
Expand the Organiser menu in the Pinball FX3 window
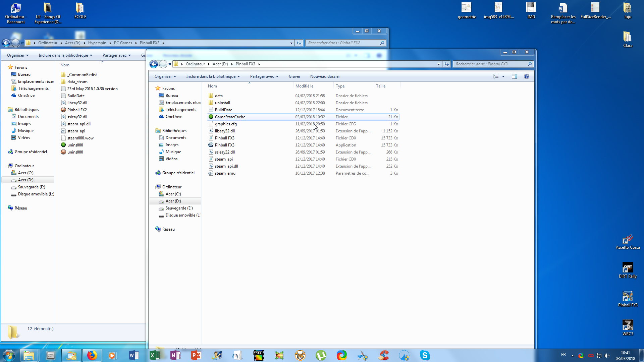(165, 76)
